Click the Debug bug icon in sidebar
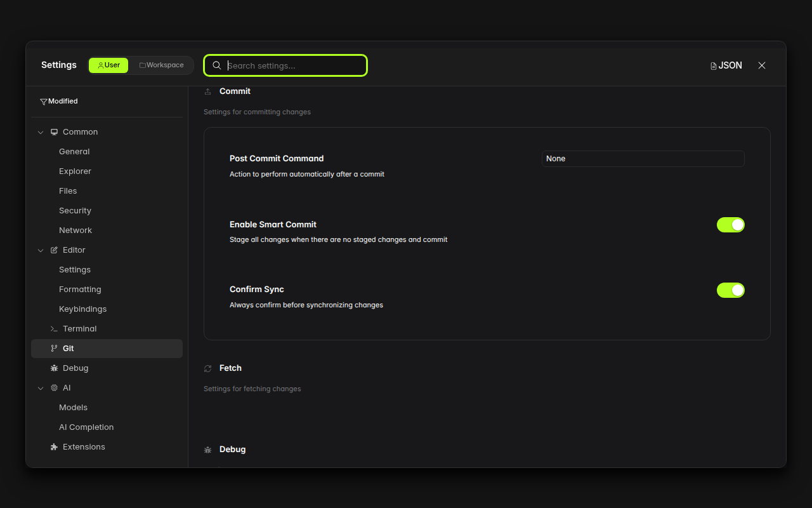Image resolution: width=812 pixels, height=508 pixels. pos(54,368)
